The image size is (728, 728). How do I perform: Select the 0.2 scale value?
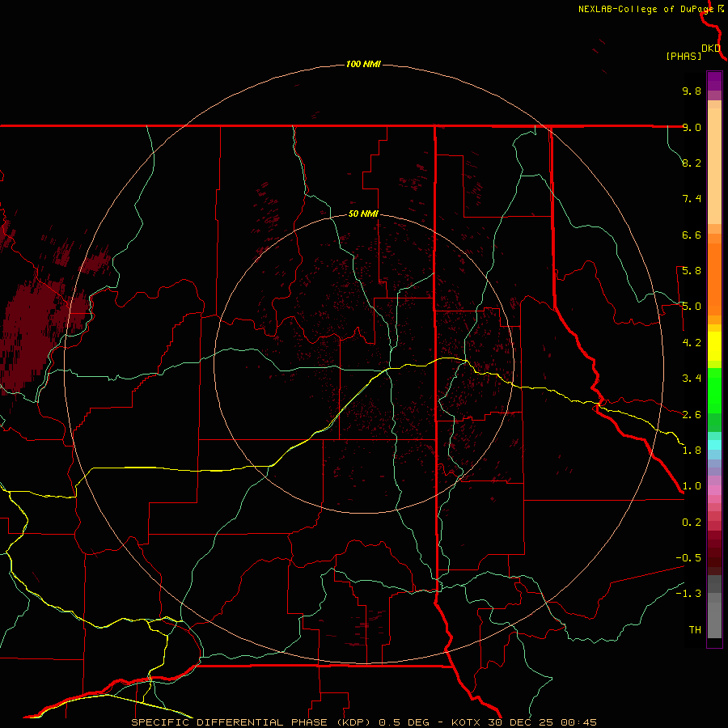coord(692,523)
